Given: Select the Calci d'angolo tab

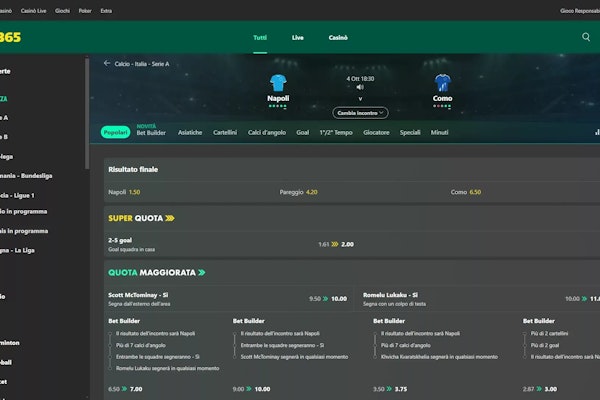Looking at the screenshot, I should point(267,132).
